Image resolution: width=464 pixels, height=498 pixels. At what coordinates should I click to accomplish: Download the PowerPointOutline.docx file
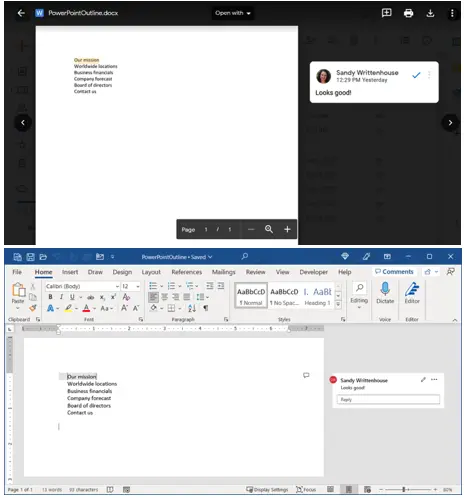click(430, 13)
